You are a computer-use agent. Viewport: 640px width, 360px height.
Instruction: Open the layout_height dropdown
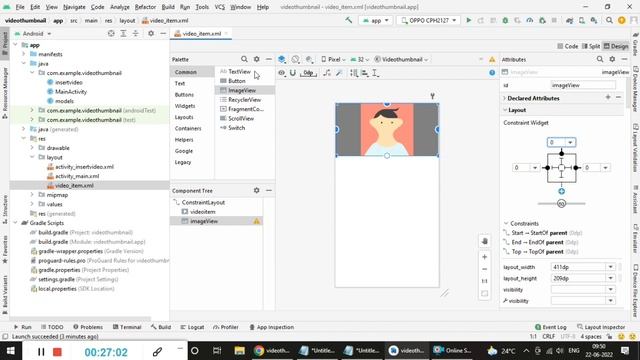coord(611,278)
